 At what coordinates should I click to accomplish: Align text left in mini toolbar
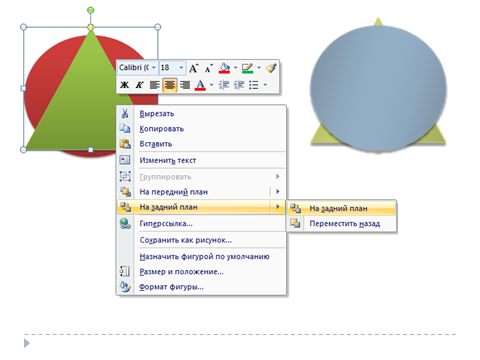154,85
